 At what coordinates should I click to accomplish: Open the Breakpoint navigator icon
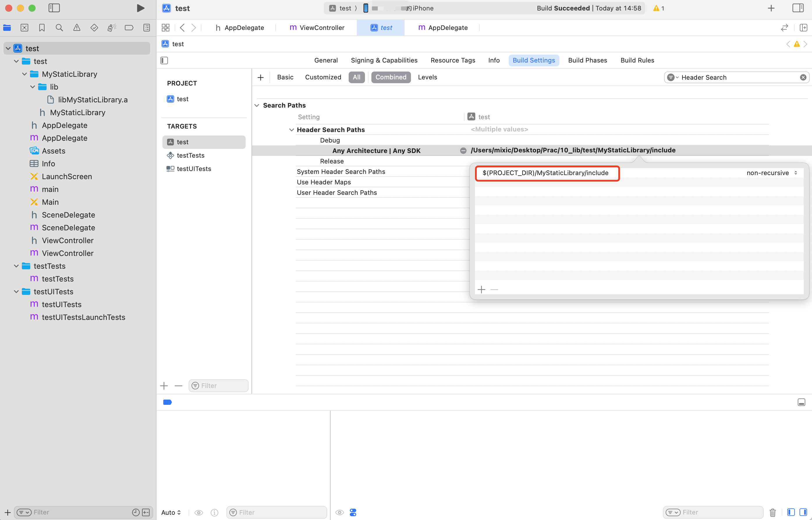click(129, 28)
